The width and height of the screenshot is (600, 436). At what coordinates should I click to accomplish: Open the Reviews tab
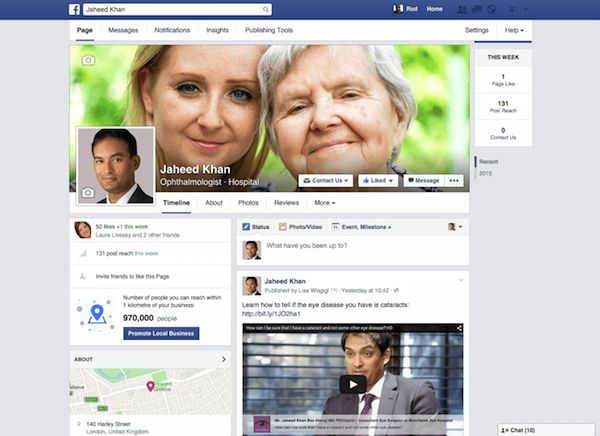pyautogui.click(x=286, y=203)
